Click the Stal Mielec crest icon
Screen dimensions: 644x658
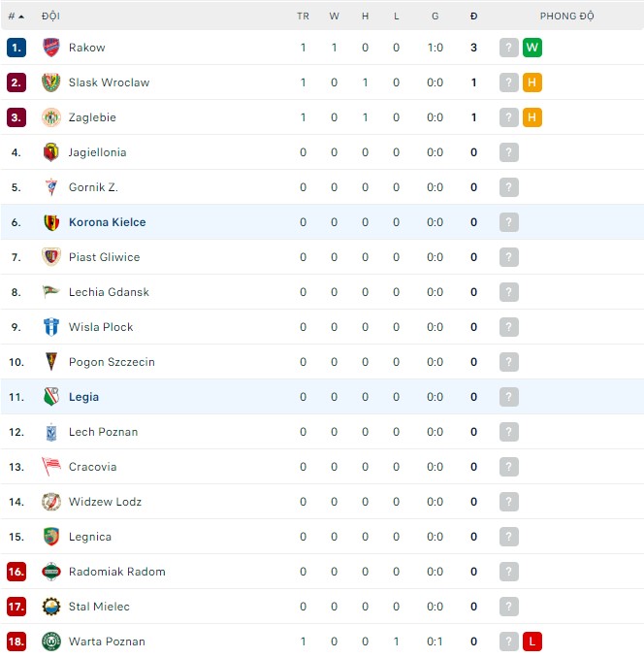coord(51,607)
